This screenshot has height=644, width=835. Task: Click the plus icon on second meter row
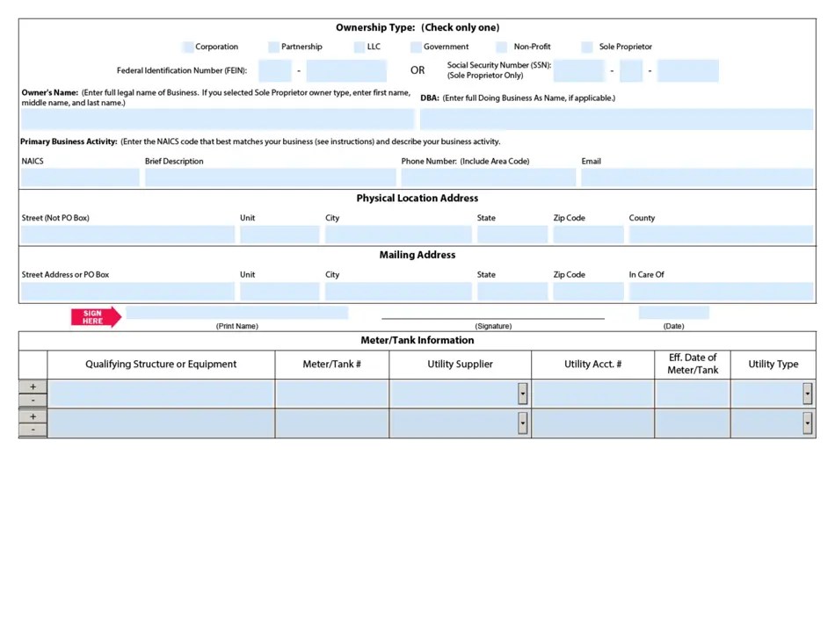pos(32,416)
